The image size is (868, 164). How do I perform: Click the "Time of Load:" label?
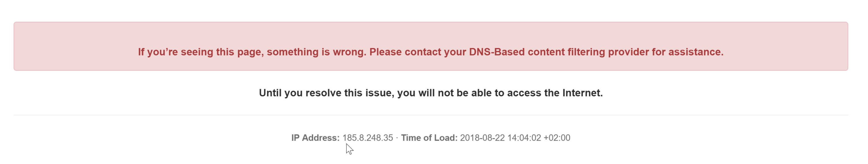coord(429,138)
